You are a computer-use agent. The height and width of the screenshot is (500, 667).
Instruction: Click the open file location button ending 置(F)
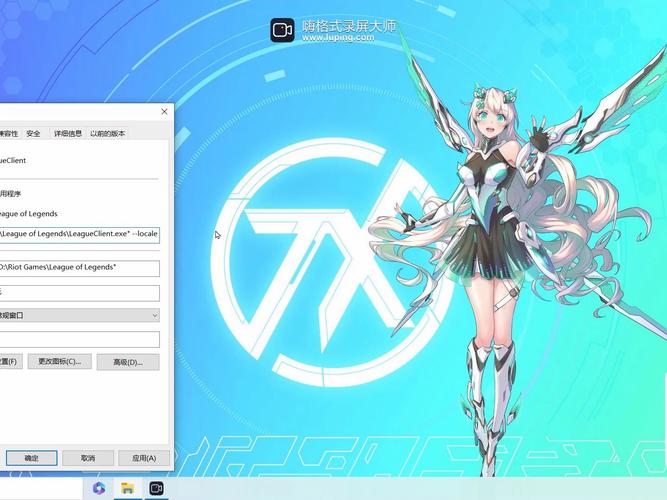pyautogui.click(x=11, y=362)
